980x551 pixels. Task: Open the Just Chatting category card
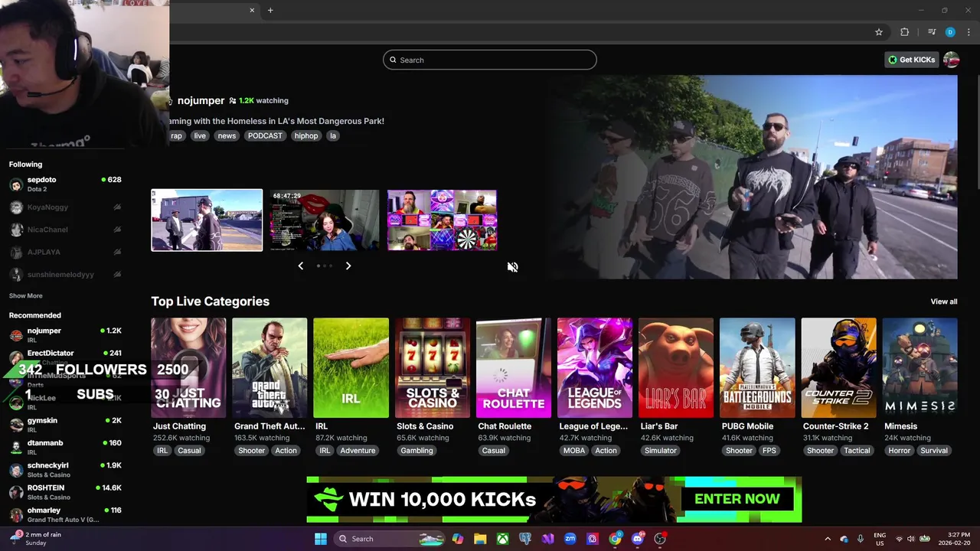pyautogui.click(x=188, y=368)
